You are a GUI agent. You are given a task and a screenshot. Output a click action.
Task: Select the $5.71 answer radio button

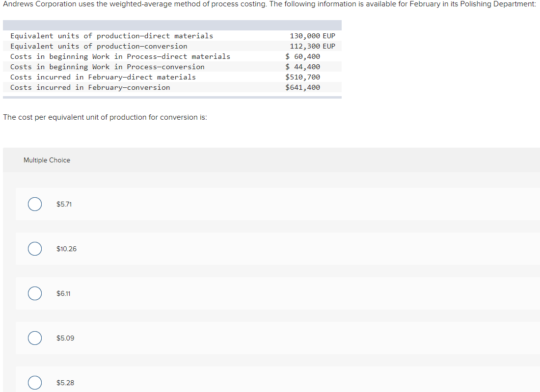(x=34, y=204)
